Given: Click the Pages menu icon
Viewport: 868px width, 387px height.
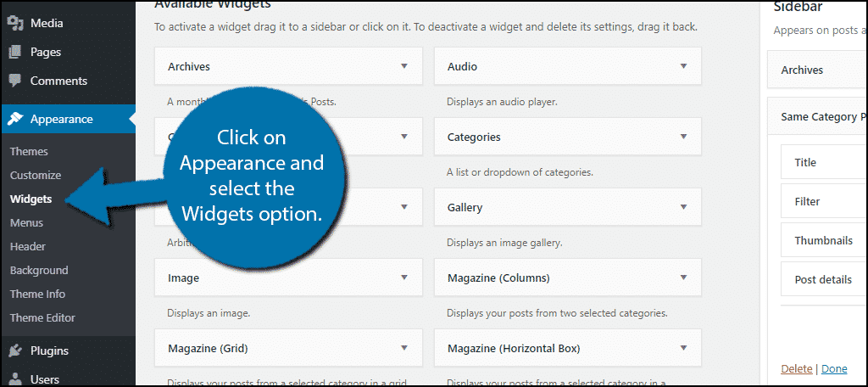Looking at the screenshot, I should [15, 52].
